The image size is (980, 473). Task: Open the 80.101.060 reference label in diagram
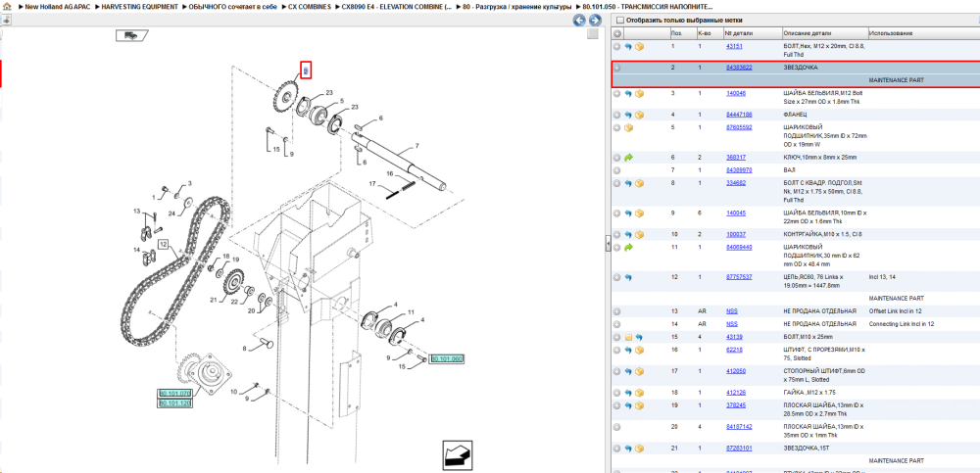pos(446,359)
